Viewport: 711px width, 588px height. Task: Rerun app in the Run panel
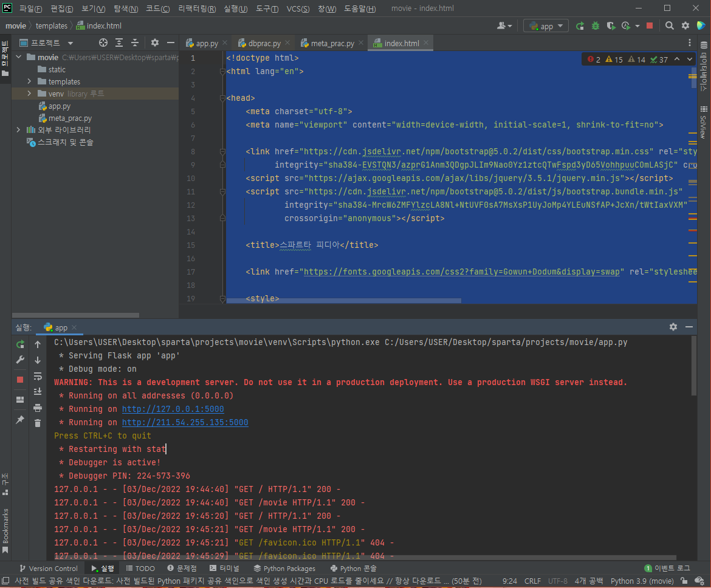[20, 344]
